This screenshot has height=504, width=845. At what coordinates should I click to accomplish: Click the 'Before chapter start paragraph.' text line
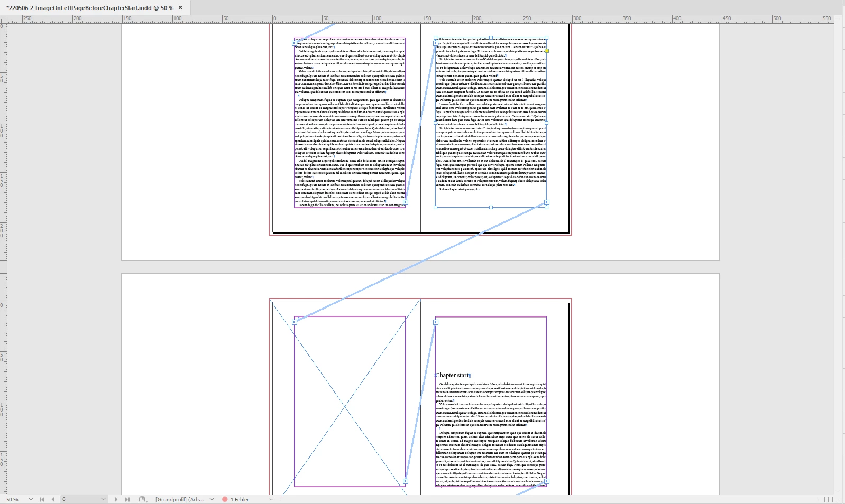coord(458,189)
